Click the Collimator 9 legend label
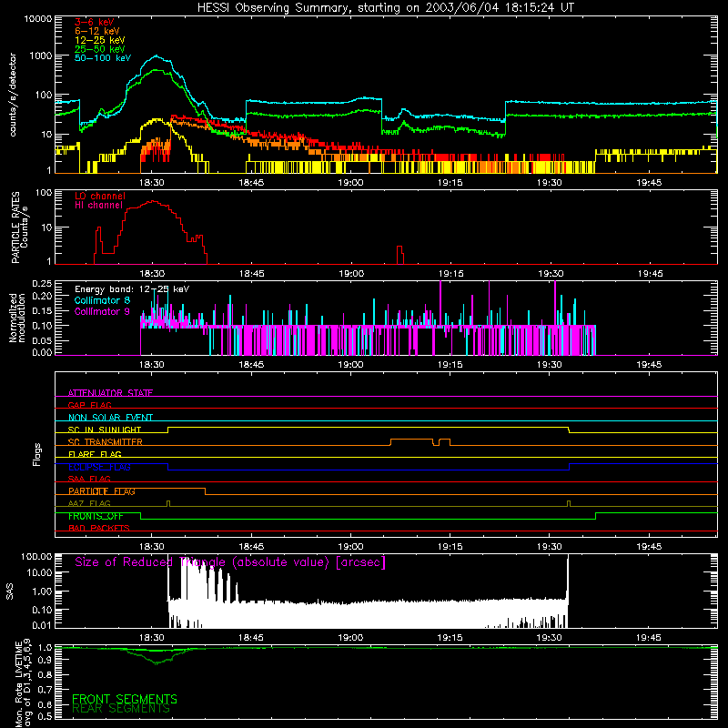This screenshot has height=728, width=728. coord(102,311)
